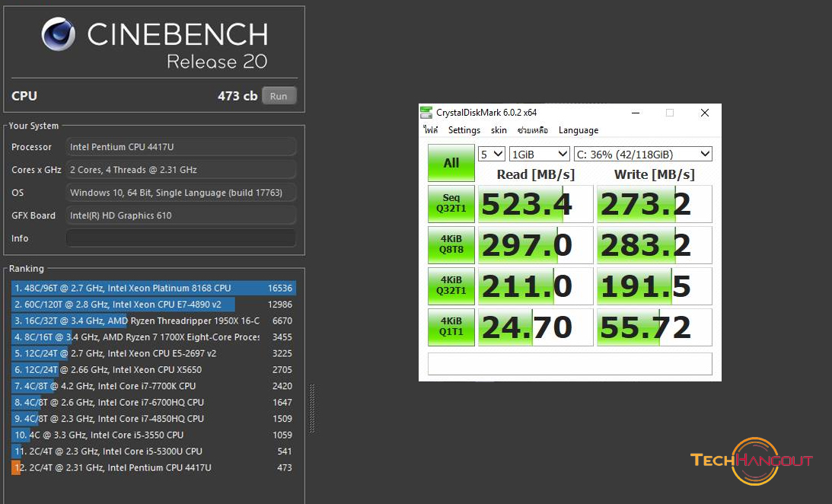Viewport: 832px width, 504px height.
Task: Run the 4KiB Q8T8 benchmark
Action: [451, 244]
